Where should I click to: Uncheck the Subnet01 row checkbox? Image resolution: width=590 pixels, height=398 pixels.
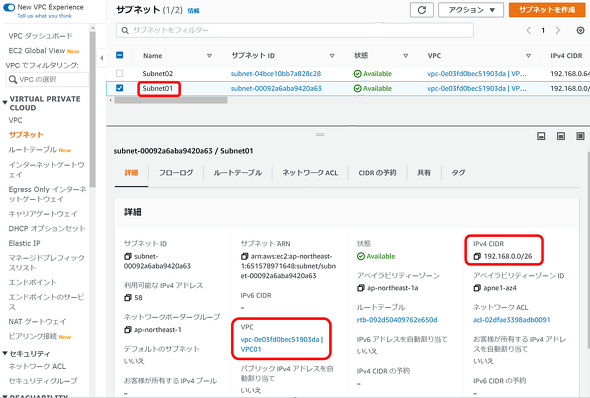point(119,88)
